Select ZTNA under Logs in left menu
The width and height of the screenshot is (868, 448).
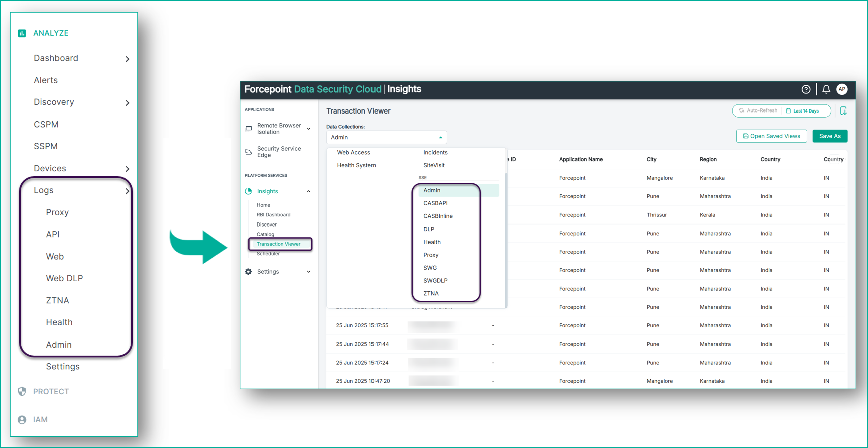(x=58, y=300)
